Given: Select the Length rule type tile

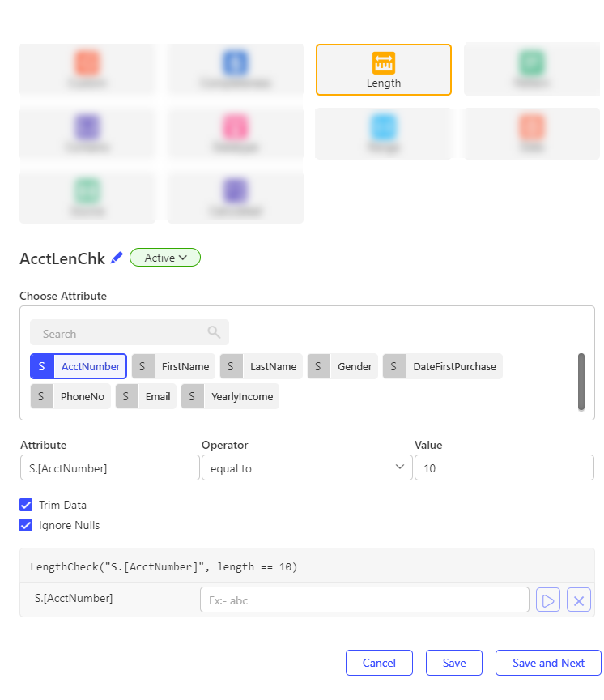Looking at the screenshot, I should pos(383,70).
